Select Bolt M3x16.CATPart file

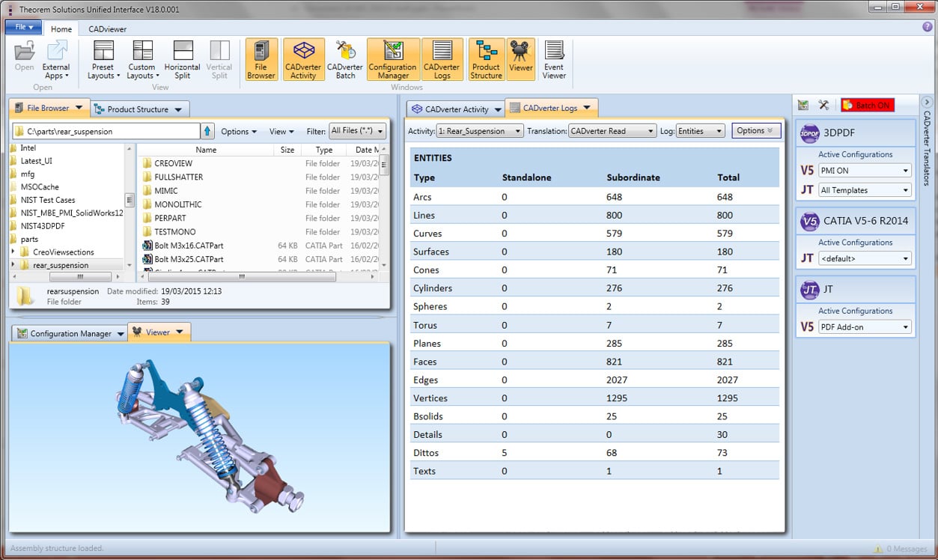[x=189, y=246]
